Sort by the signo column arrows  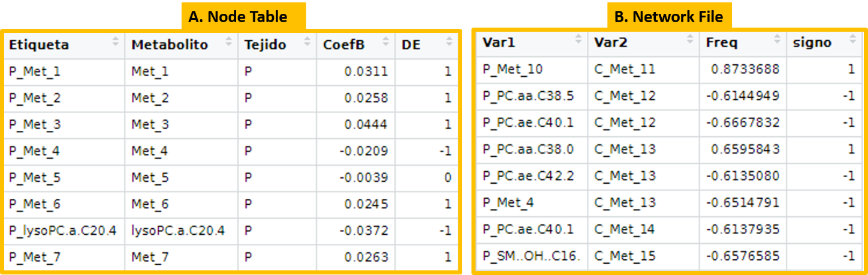click(852, 41)
